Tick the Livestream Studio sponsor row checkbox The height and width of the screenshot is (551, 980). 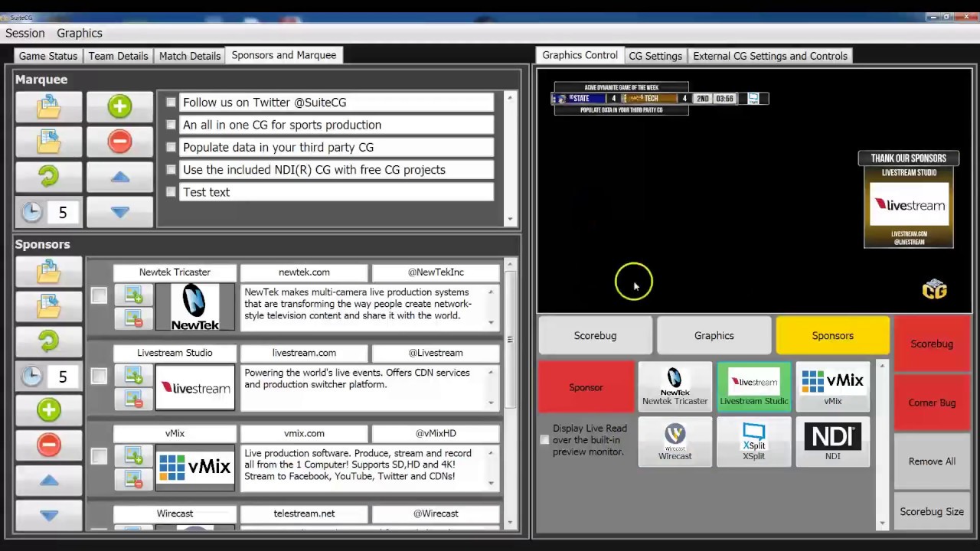coord(99,376)
